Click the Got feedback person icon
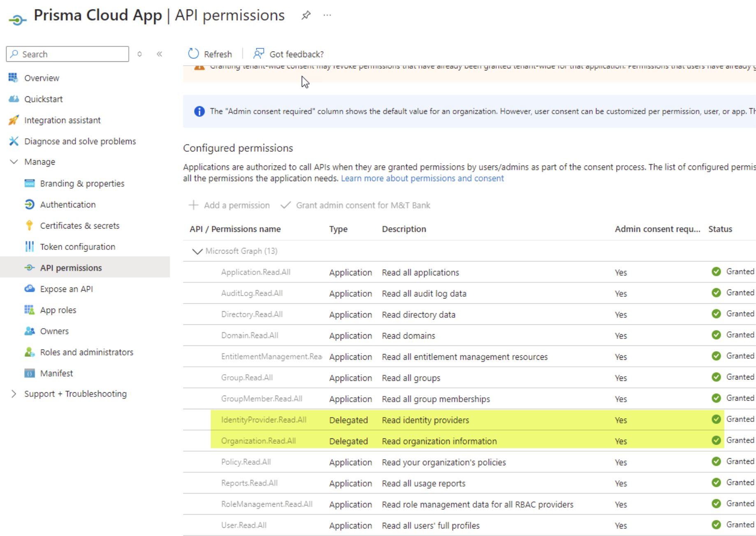This screenshot has height=536, width=756. tap(258, 54)
